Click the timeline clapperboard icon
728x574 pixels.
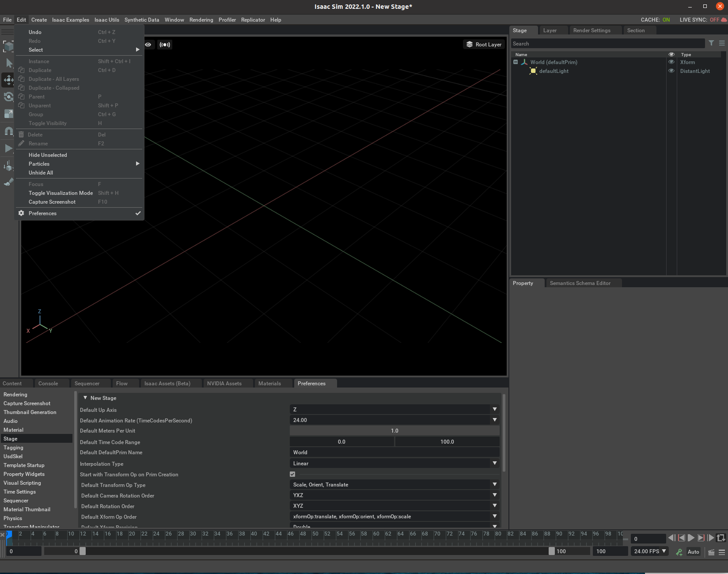[x=711, y=552]
